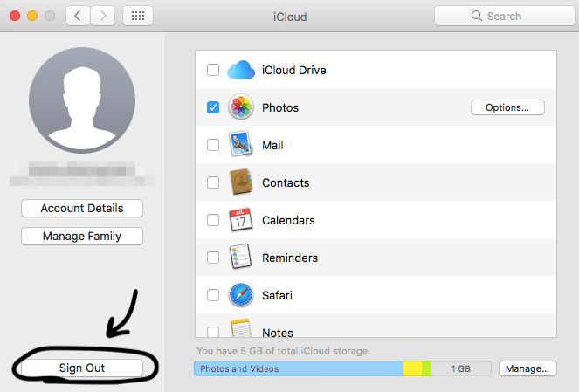Click the Safari label text
Viewport: 579px width, 392px height.
click(277, 295)
